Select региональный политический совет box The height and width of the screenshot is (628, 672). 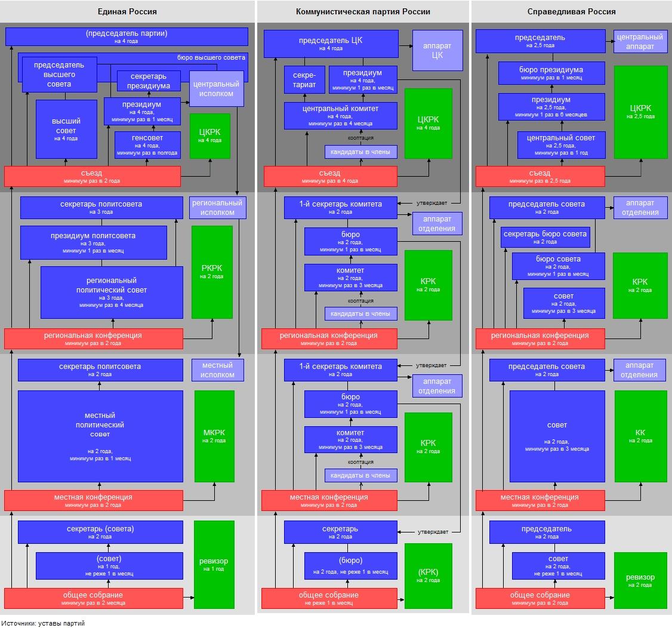click(x=112, y=293)
